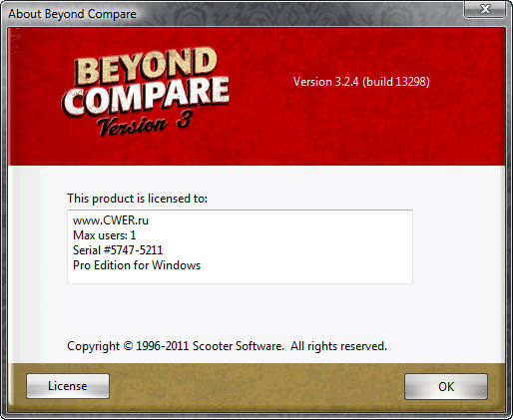This screenshot has width=513, height=420.
Task: Select the Pro Edition for Windows line
Action: click(x=137, y=265)
